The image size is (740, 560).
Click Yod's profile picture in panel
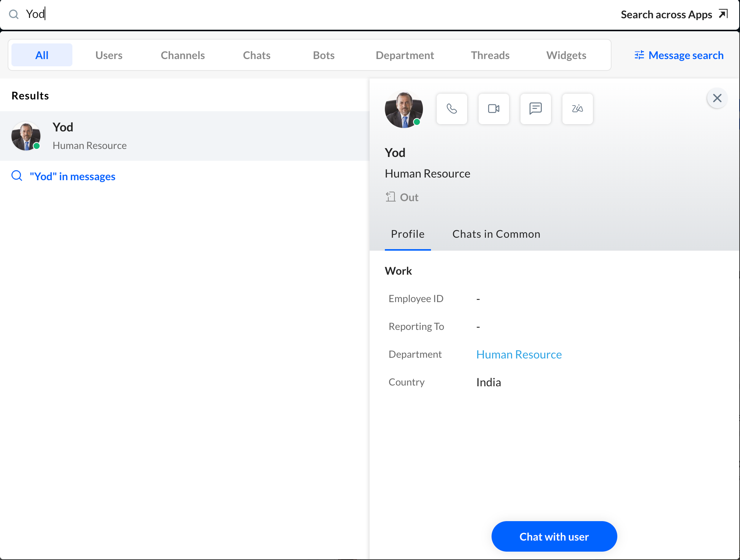pyautogui.click(x=404, y=110)
